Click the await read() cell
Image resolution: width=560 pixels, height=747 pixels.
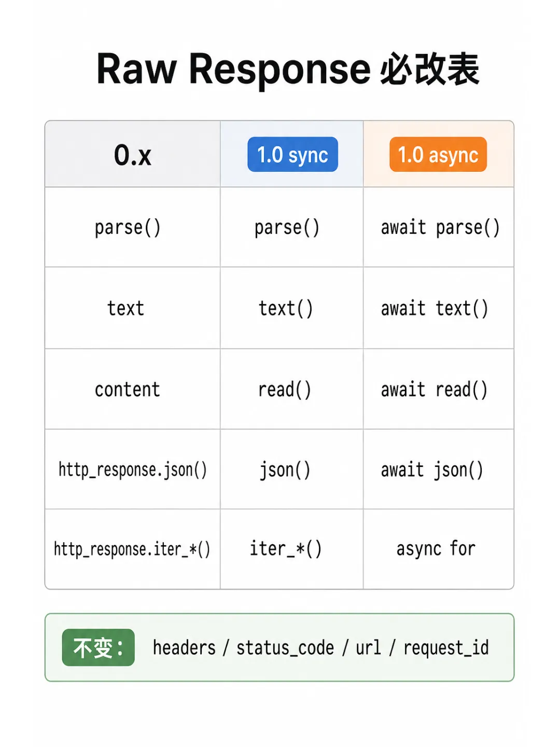click(439, 389)
